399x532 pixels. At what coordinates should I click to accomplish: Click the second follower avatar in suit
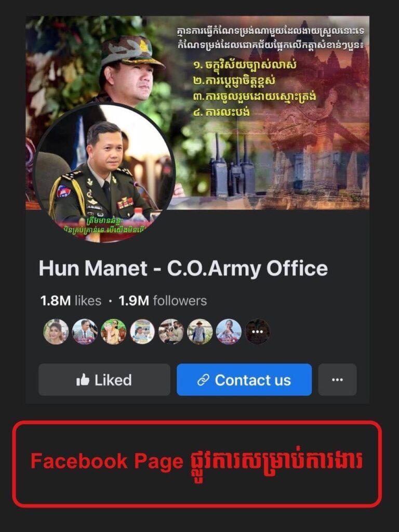click(x=85, y=331)
